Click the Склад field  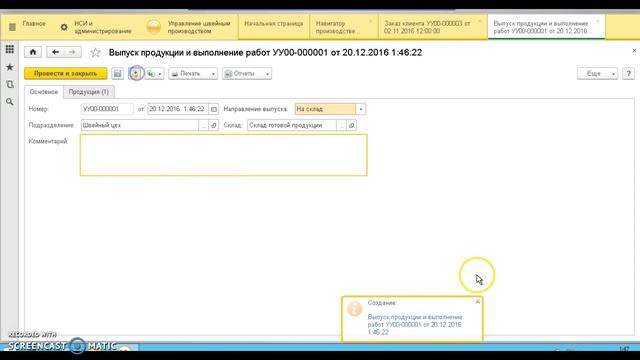[292, 125]
